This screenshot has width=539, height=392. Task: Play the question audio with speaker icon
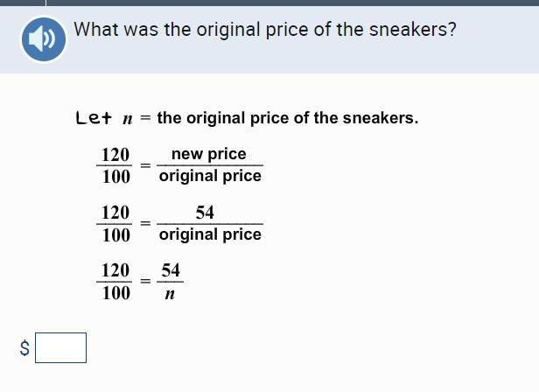point(44,39)
